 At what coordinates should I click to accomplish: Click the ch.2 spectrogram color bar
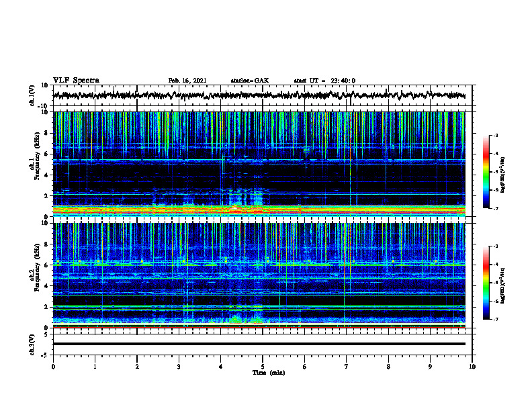486,283
